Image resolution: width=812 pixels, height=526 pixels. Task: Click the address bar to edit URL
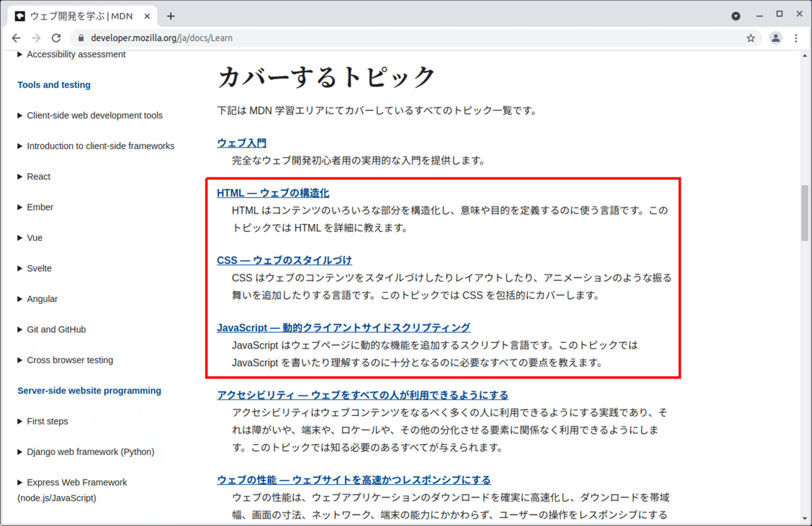[271, 39]
